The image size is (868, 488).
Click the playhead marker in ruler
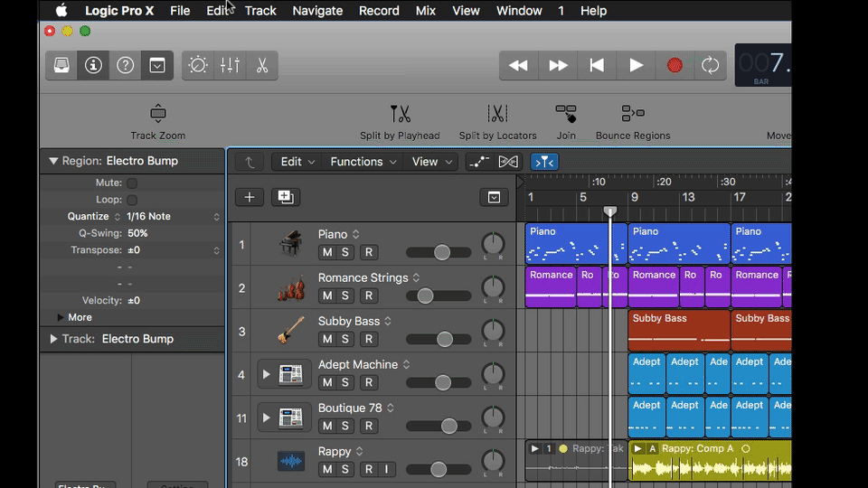(x=610, y=211)
